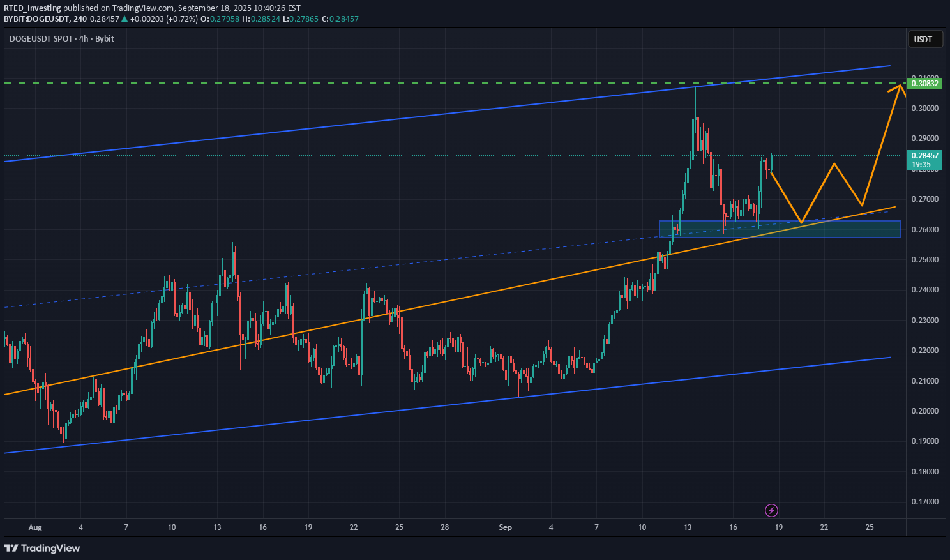Click the 19:35 candle countdown timer
The width and height of the screenshot is (950, 560).
tap(920, 165)
